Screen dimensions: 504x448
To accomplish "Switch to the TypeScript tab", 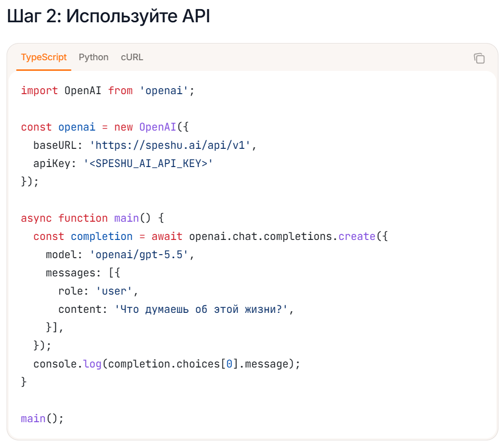I will point(44,57).
